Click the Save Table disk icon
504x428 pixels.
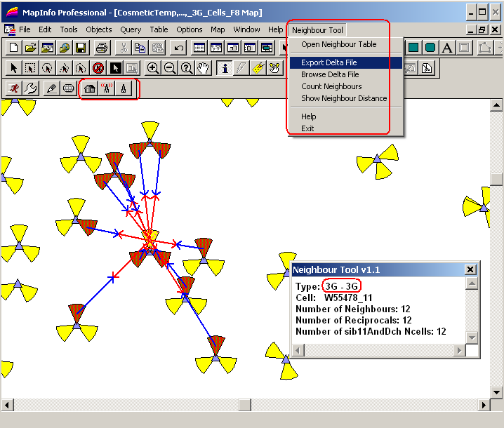pos(81,48)
